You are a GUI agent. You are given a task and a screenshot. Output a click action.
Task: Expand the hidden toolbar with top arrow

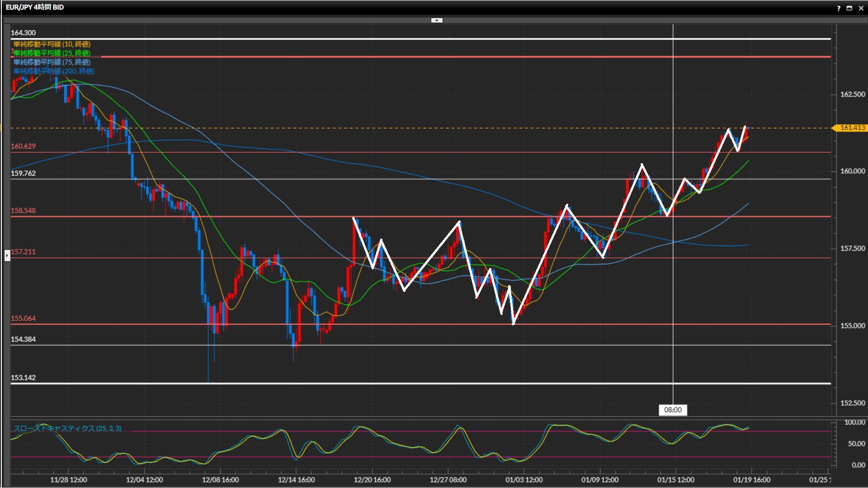[437, 20]
